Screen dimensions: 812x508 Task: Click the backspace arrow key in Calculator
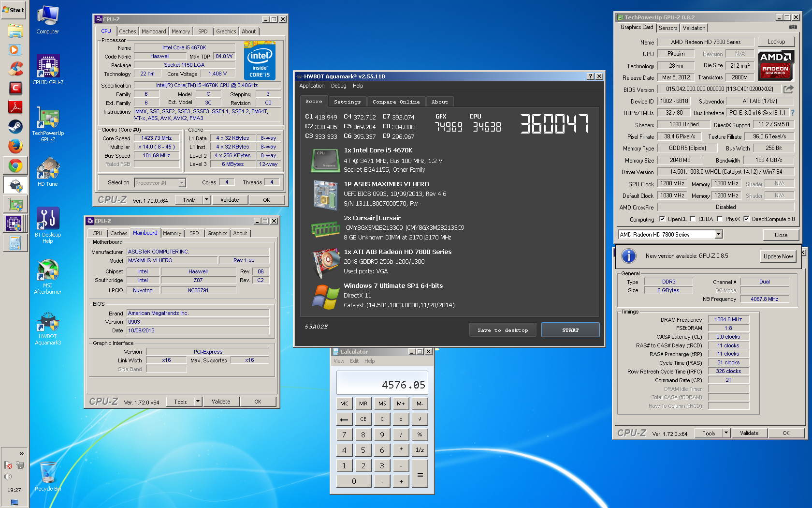344,419
